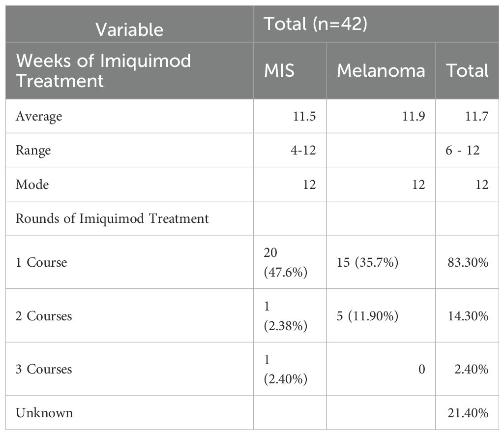Select the "MIS" column header
The width and height of the screenshot is (504, 435).
(x=279, y=70)
